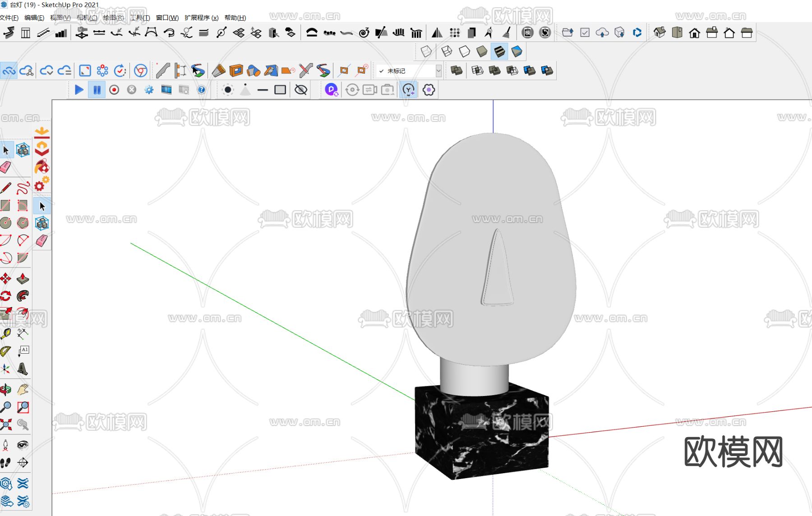Click the Iso view house icon
812x516 pixels.
tap(659, 32)
